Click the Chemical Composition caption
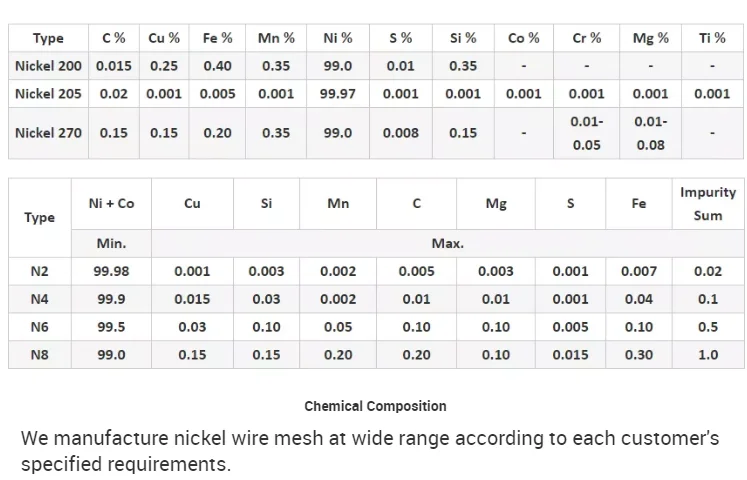 (x=375, y=406)
